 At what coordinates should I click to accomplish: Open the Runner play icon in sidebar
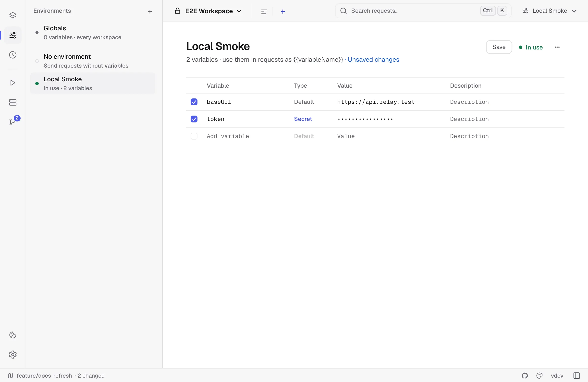point(12,83)
